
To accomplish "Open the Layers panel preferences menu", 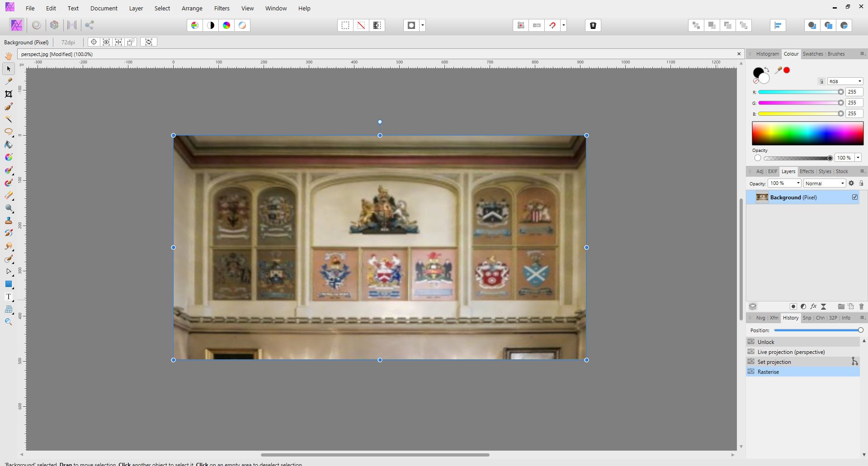I will 862,171.
